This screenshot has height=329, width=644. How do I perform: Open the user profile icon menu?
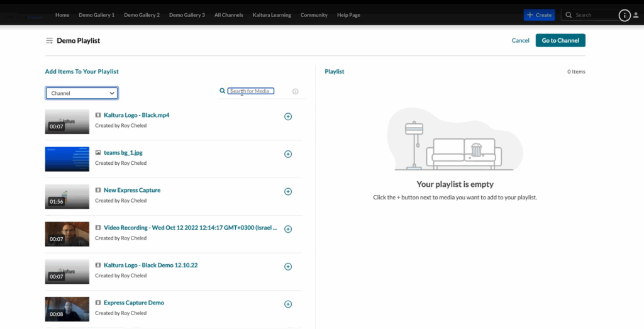pos(636,15)
